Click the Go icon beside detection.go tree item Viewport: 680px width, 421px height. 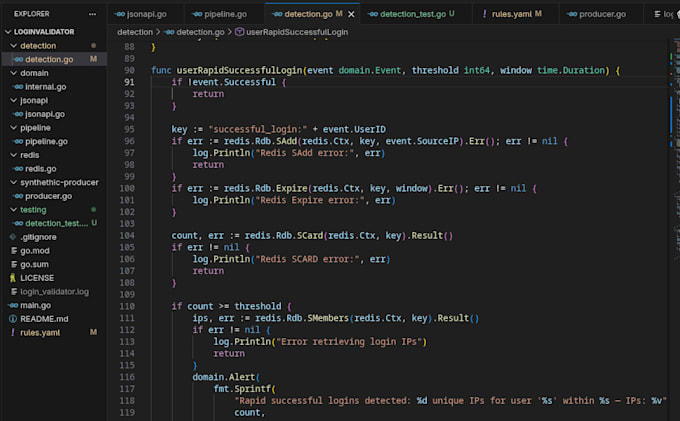[x=18, y=59]
